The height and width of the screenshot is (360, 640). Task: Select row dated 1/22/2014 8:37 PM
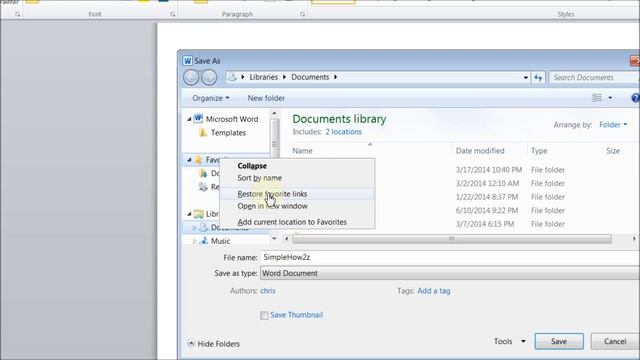(x=487, y=197)
